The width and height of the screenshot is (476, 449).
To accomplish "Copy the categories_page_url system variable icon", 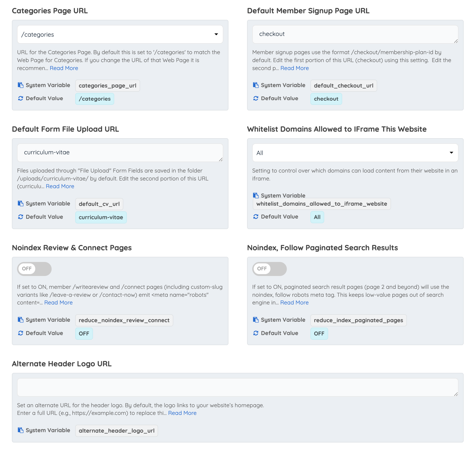I will pyautogui.click(x=21, y=85).
